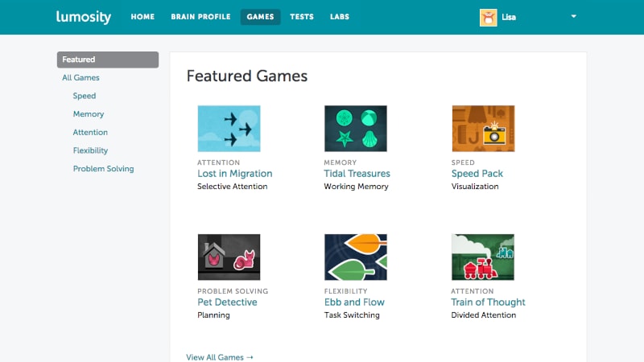Filter games by Speed

85,96
